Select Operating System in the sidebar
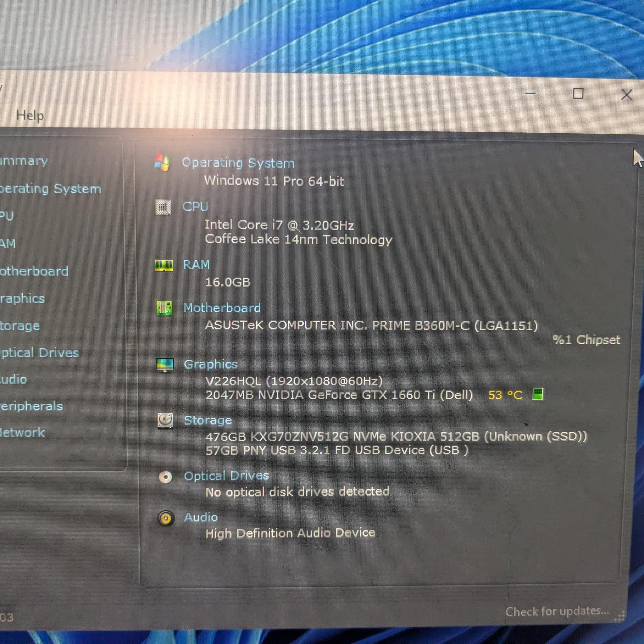The width and height of the screenshot is (644, 644). pos(50,189)
